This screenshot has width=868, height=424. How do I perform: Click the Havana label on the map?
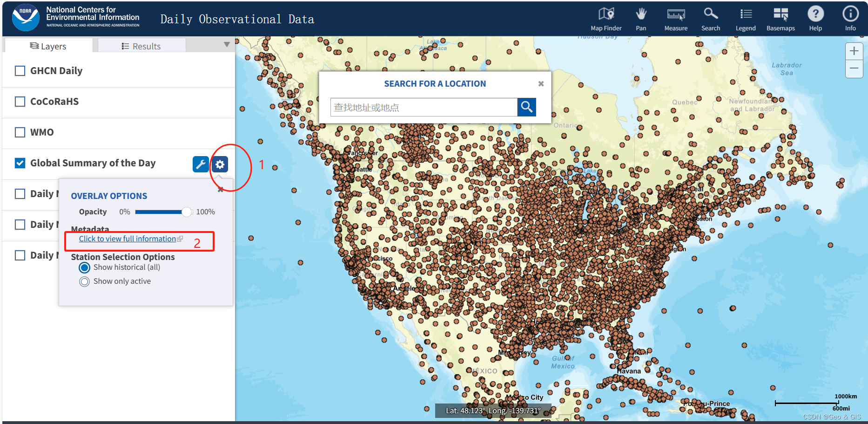click(629, 371)
